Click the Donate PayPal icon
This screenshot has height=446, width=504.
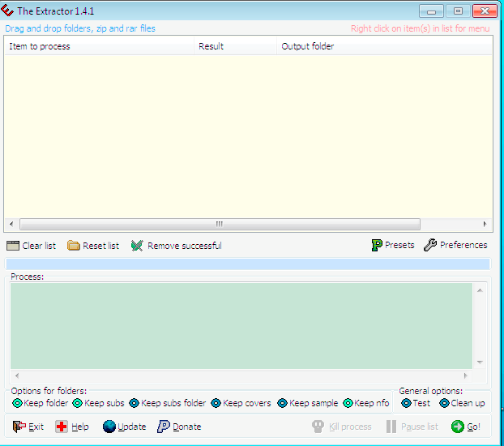164,427
